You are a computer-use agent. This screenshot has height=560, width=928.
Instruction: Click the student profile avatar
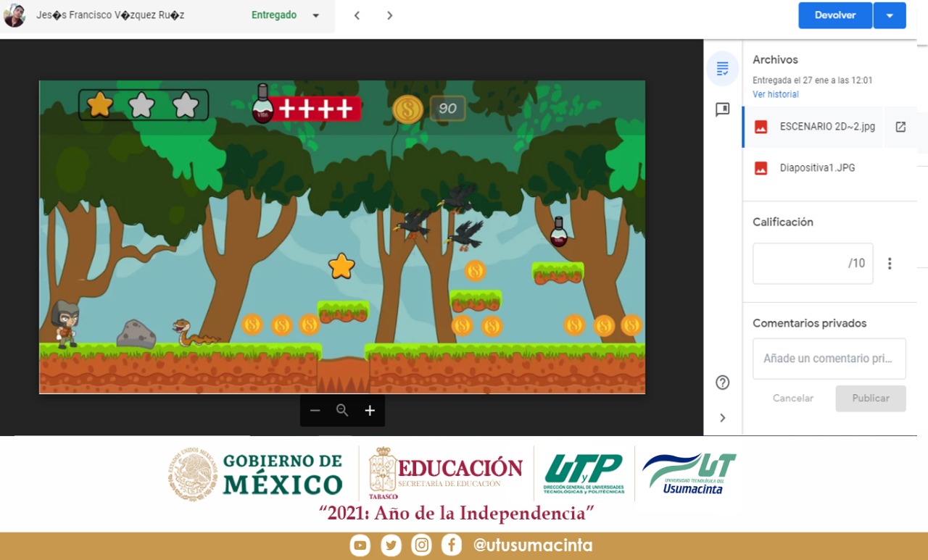14,15
